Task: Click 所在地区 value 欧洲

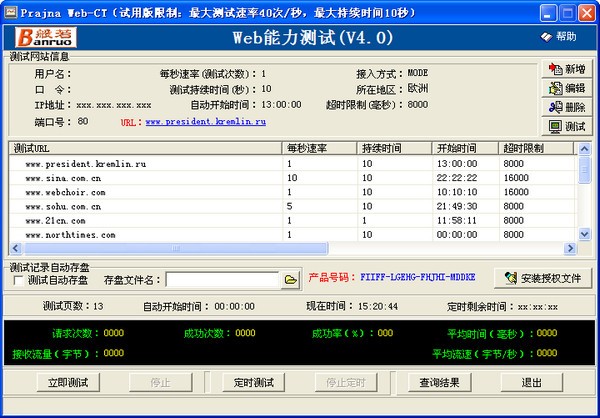Action: 417,89
